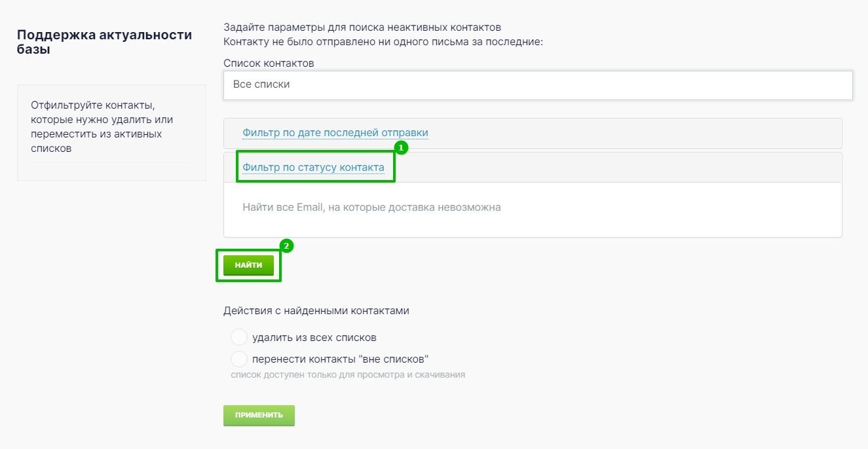868x449 pixels.
Task: Open the 'Все списки' contact list dropdown
Action: click(x=538, y=85)
